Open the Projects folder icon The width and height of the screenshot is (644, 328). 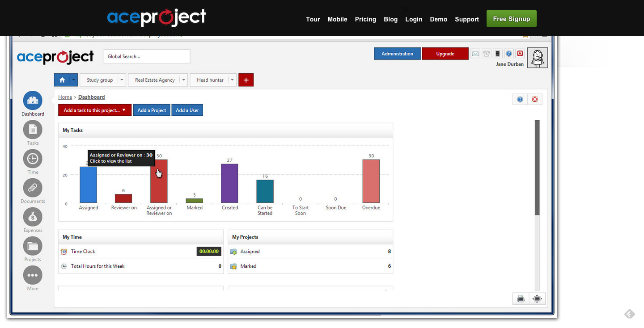point(33,246)
